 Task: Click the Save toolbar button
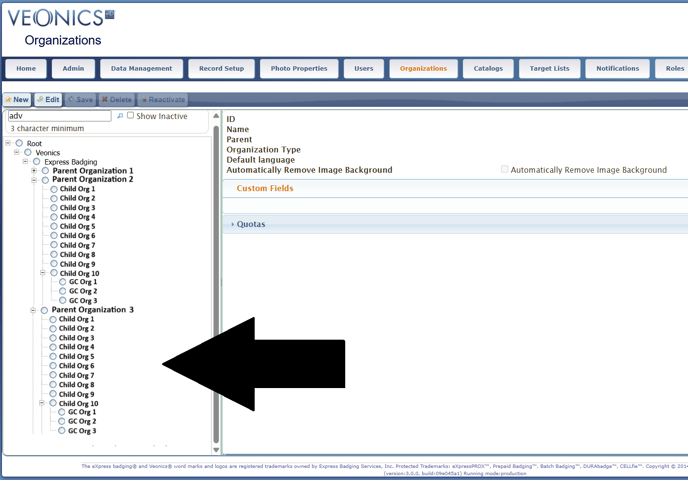(x=80, y=100)
